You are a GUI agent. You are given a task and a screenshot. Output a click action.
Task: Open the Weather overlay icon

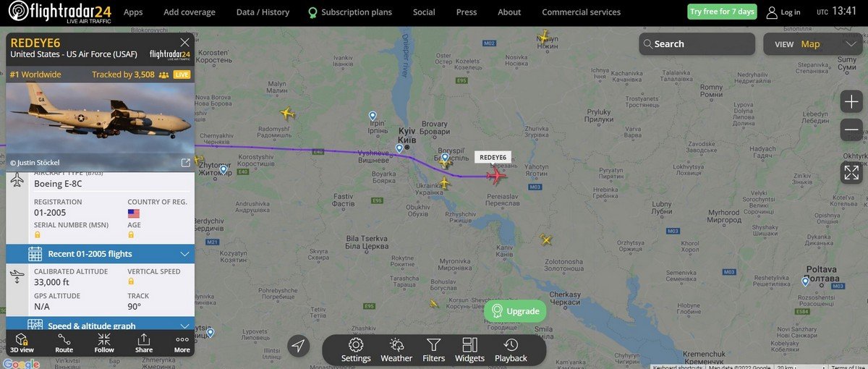[396, 350]
